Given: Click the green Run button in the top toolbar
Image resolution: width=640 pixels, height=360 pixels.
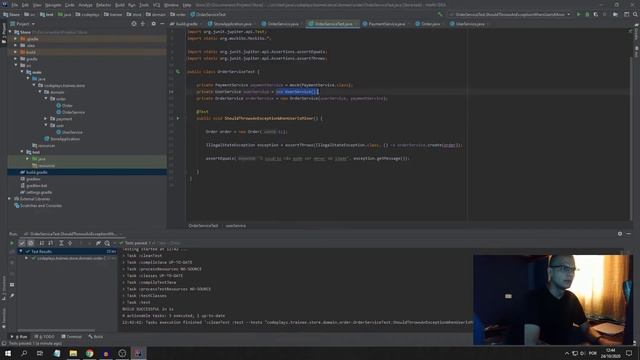Looking at the screenshot, I should (x=578, y=14).
